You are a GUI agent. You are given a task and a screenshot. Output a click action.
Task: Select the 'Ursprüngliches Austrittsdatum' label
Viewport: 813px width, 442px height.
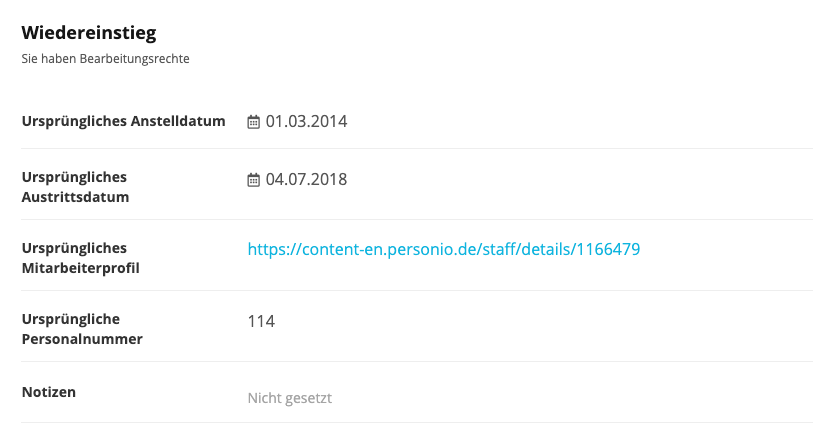click(x=75, y=187)
